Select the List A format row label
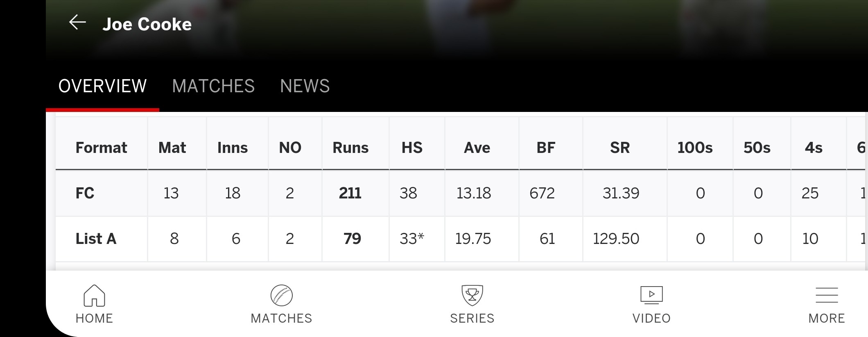 [96, 239]
